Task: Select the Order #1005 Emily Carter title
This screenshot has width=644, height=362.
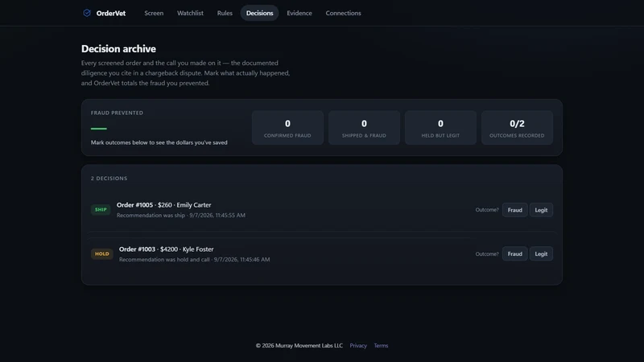Action: coord(164,205)
